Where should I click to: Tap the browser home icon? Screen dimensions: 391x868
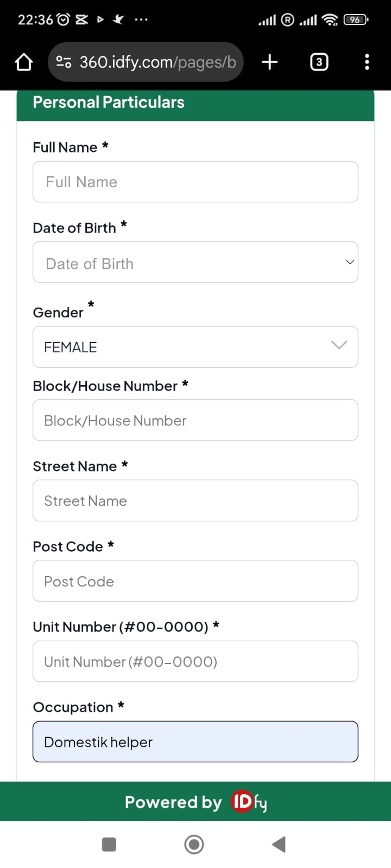point(23,62)
